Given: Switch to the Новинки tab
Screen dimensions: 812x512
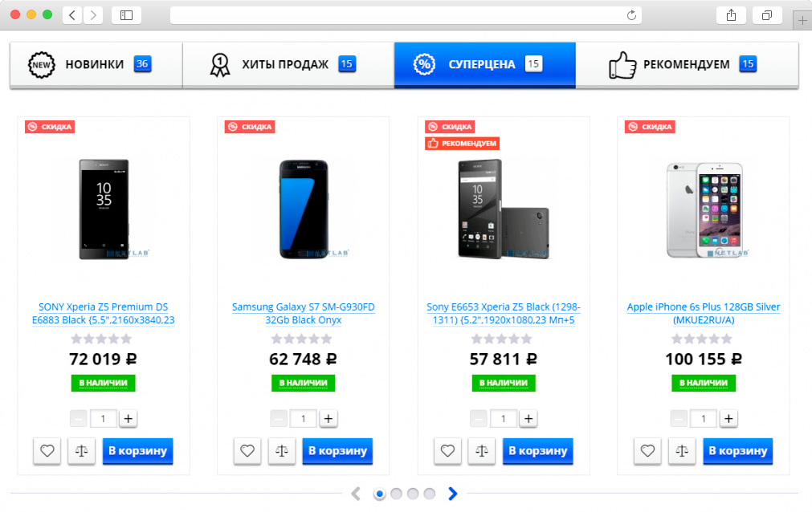Looking at the screenshot, I should [x=95, y=64].
